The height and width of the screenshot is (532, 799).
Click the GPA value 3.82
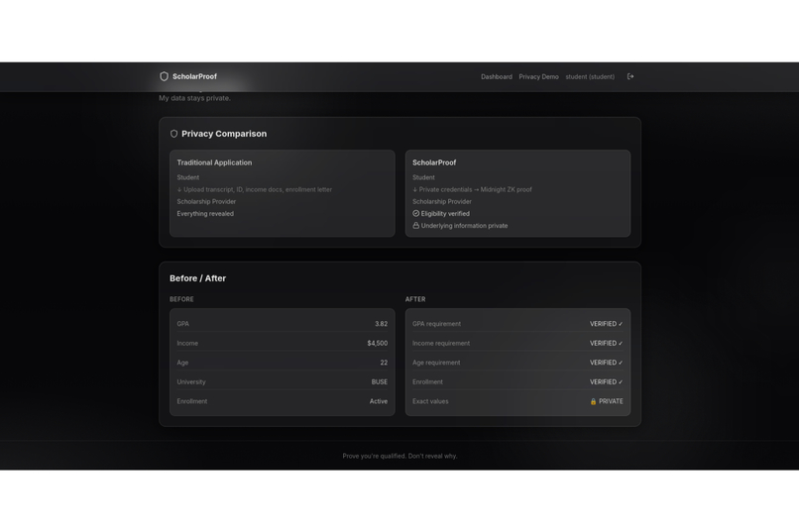(x=381, y=324)
